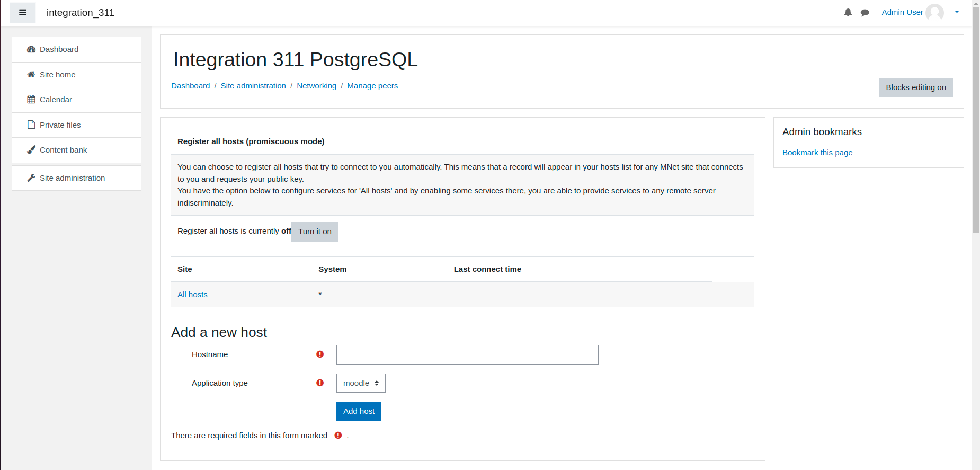Click the Last connect time column header
The width and height of the screenshot is (980, 470).
point(487,269)
